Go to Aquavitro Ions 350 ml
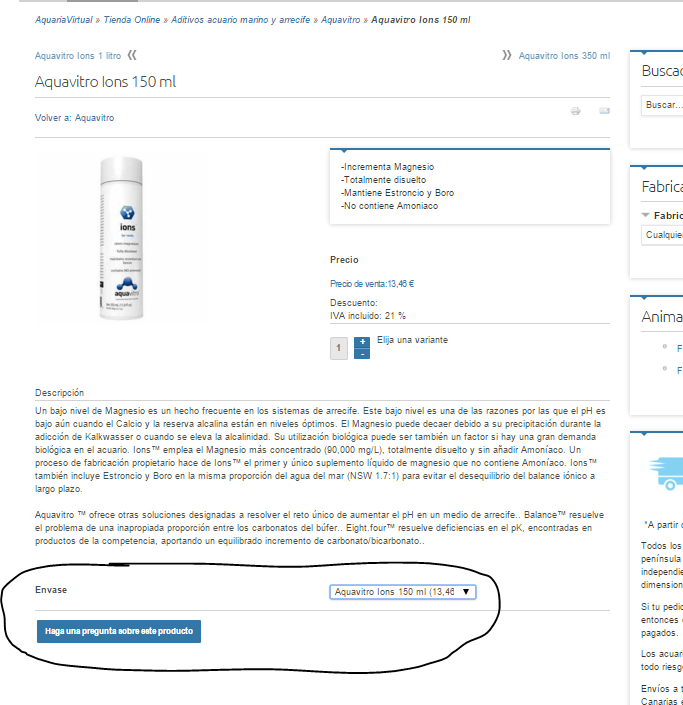Screen dimensions: 683x705 tap(564, 56)
